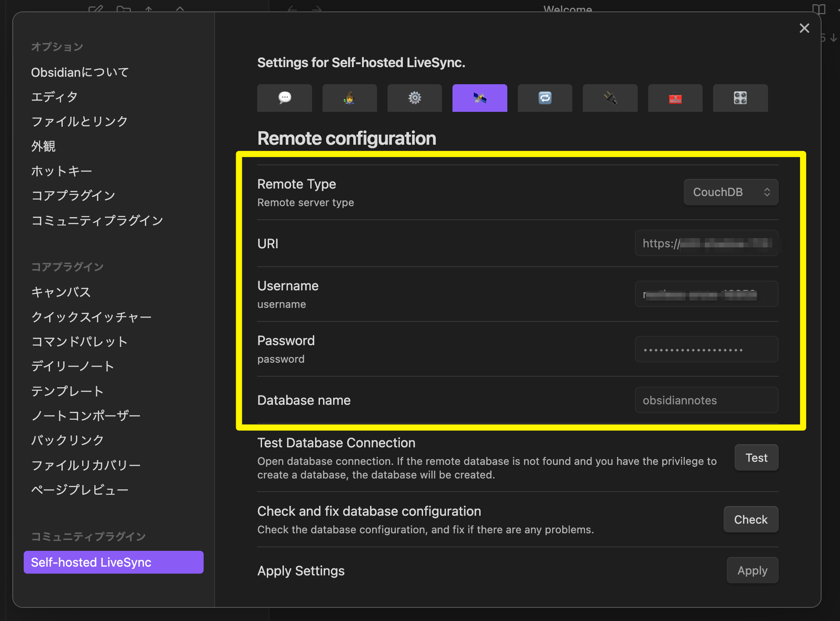
Task: Open the Setup wizard tab with wizard icon
Action: coord(349,98)
